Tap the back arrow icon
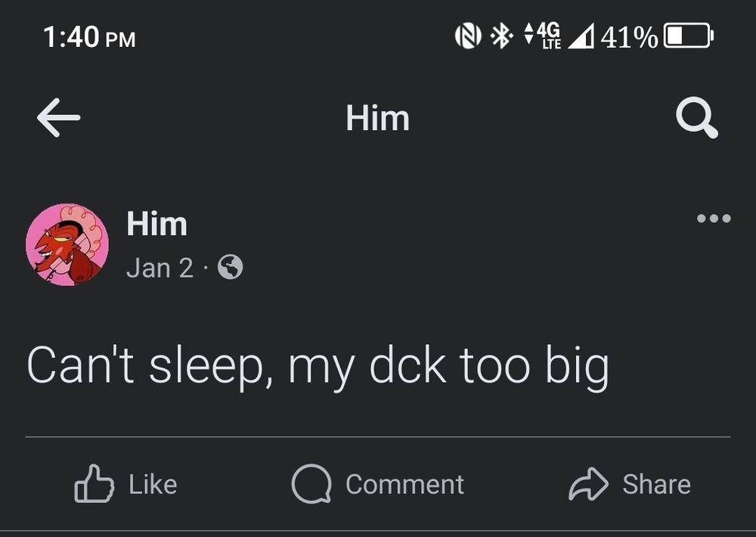This screenshot has width=756, height=537. tap(58, 118)
